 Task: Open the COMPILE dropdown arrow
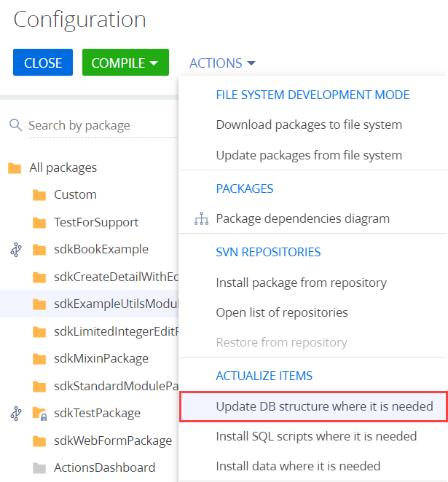point(154,63)
